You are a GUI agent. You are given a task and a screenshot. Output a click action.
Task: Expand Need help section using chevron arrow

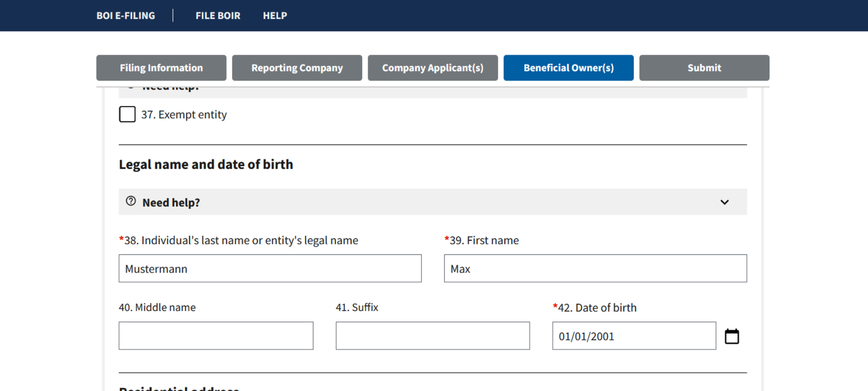[724, 202]
